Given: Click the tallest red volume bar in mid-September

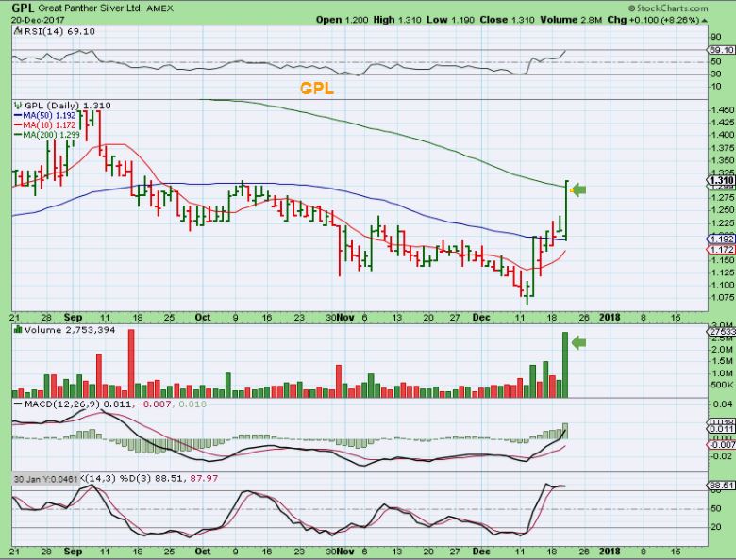Looking at the screenshot, I should tap(131, 363).
